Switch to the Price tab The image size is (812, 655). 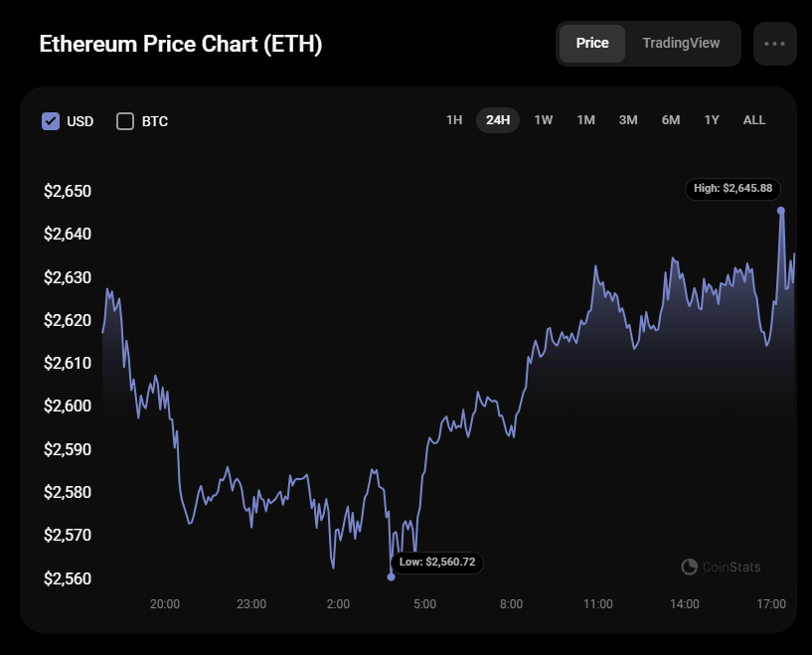(x=592, y=44)
